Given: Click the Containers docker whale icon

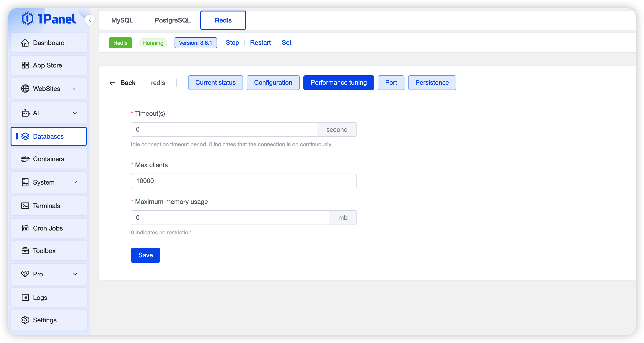Looking at the screenshot, I should point(25,159).
